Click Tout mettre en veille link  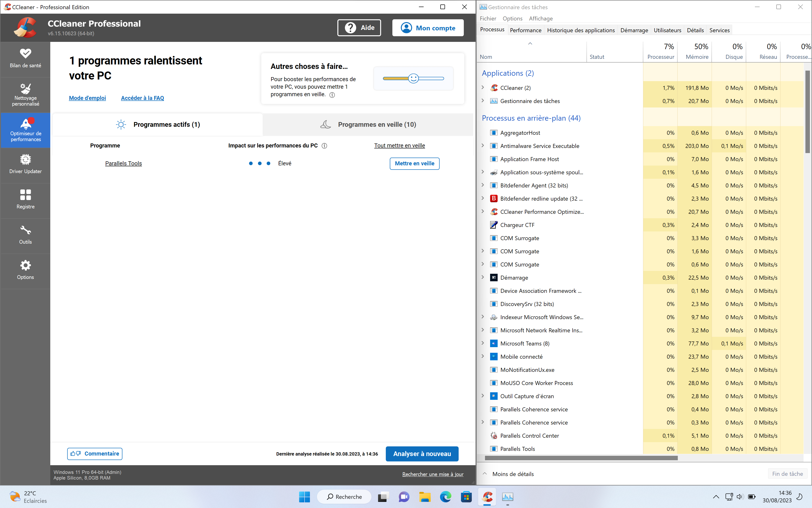(399, 146)
